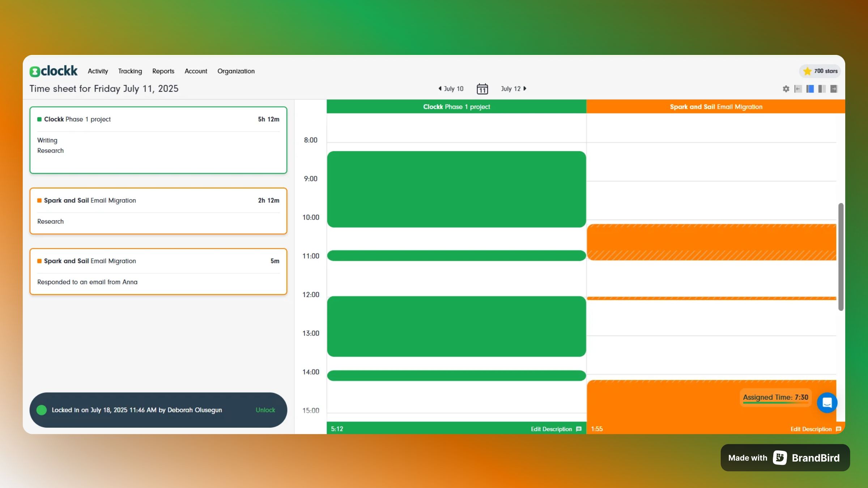Click the 5m duration

[275, 261]
